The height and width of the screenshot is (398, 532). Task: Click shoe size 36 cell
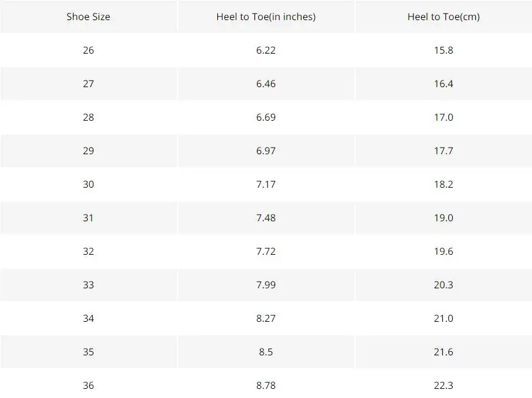pyautogui.click(x=88, y=385)
